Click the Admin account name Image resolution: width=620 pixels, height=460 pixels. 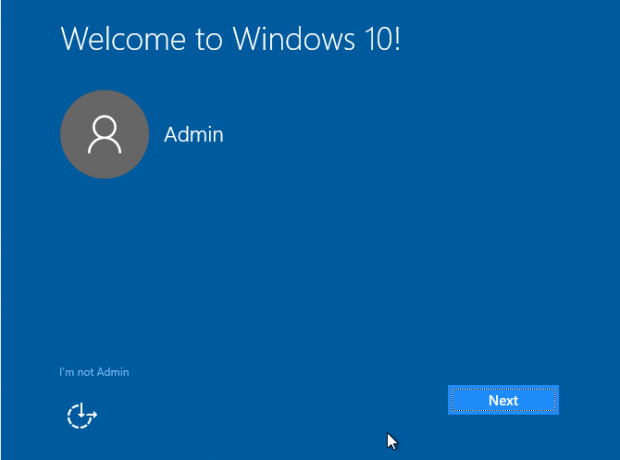(x=194, y=134)
